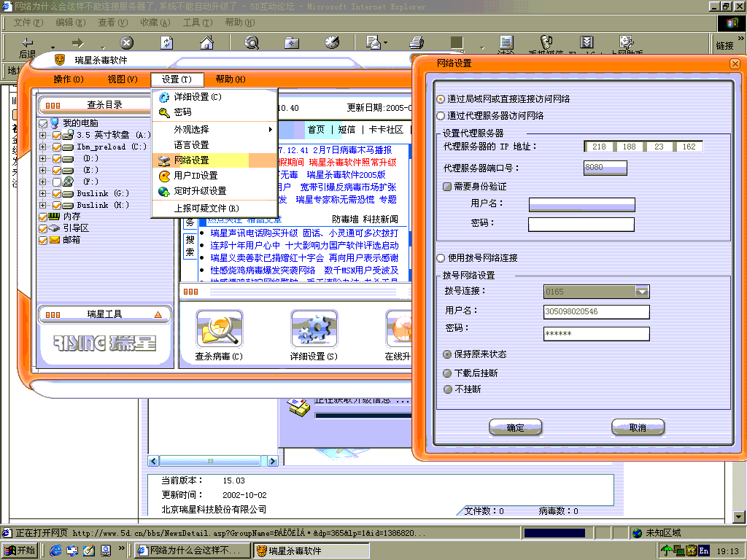The width and height of the screenshot is (747, 560).
Task: Click the 我的电脑 computer icon in tree
Action: click(55, 122)
